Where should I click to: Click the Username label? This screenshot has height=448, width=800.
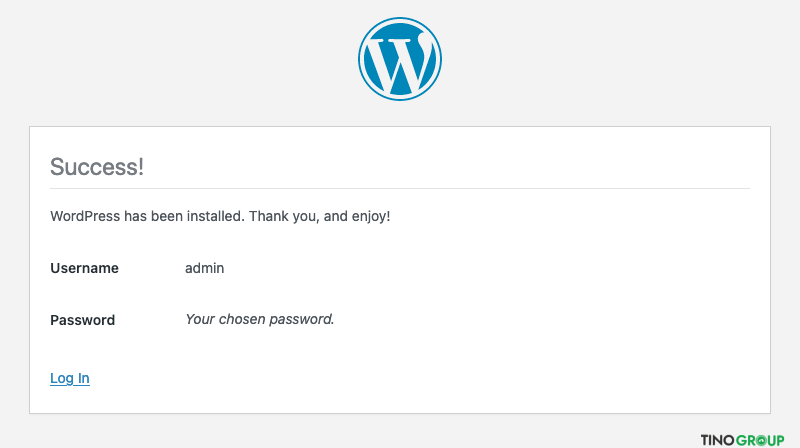click(x=84, y=268)
